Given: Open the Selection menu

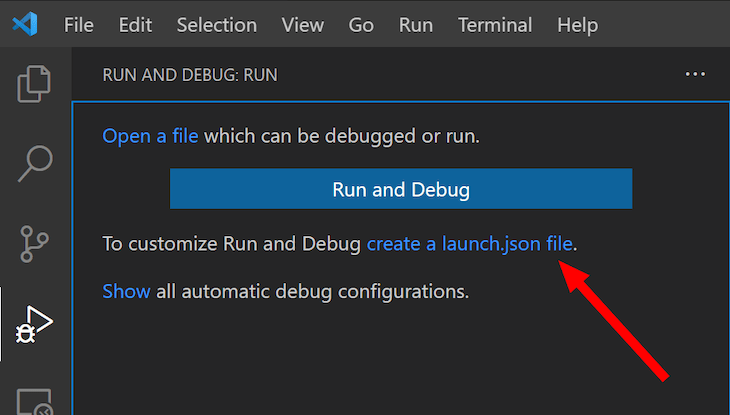Looking at the screenshot, I should [217, 25].
